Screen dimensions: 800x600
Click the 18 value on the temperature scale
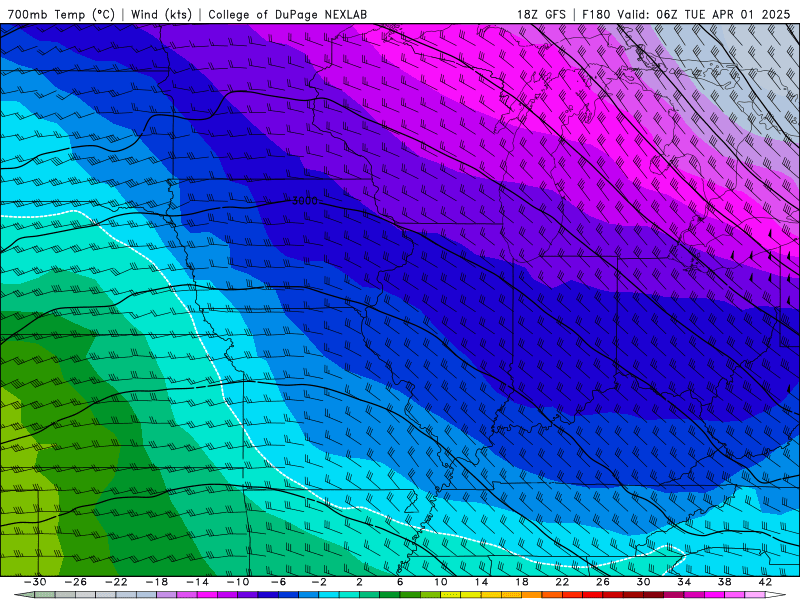(x=522, y=582)
